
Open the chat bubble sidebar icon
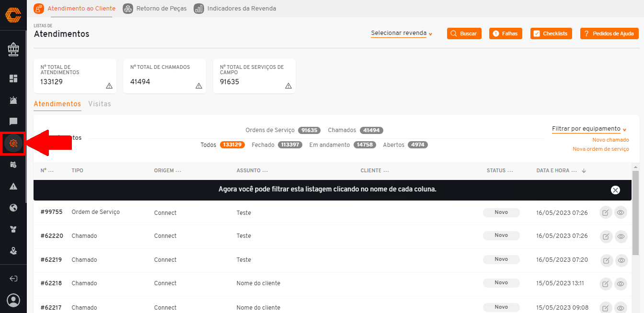tap(13, 122)
